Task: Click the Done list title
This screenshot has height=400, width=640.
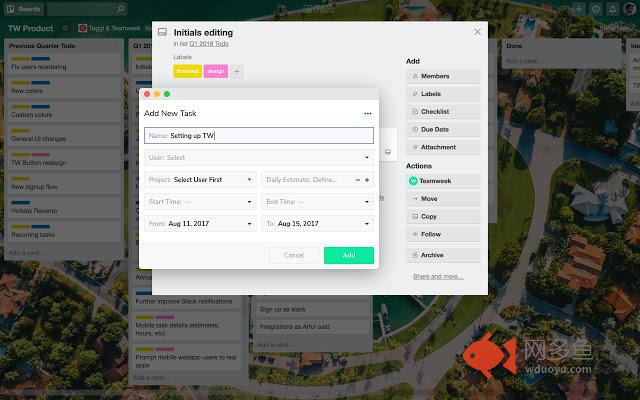Action: [514, 46]
